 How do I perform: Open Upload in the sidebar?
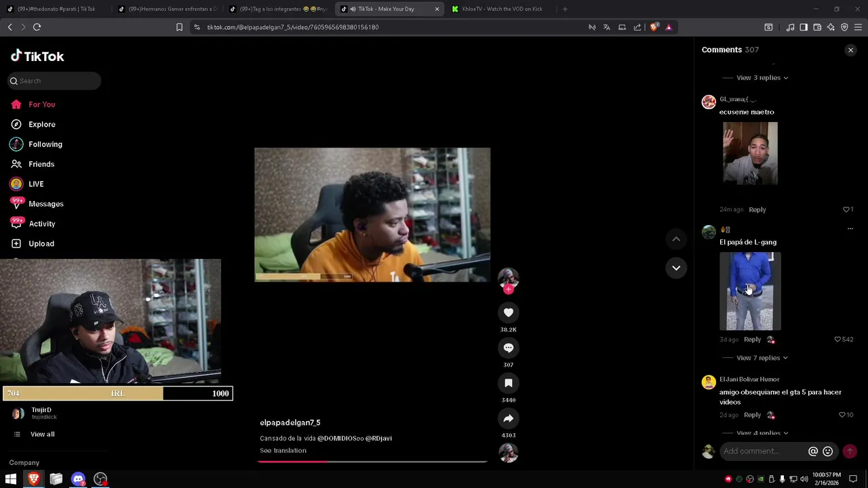click(x=41, y=244)
